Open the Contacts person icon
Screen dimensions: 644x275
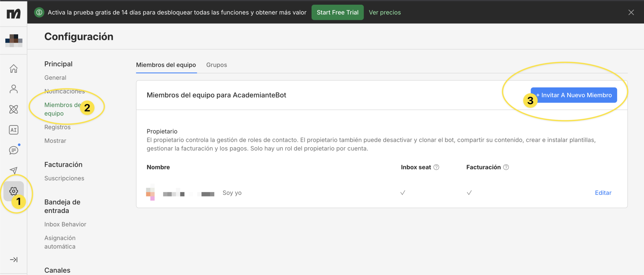[13, 89]
